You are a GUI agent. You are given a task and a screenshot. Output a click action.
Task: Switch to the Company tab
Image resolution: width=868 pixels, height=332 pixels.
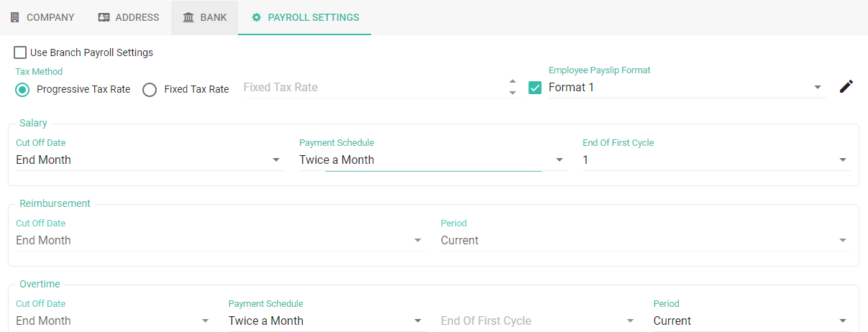click(42, 17)
